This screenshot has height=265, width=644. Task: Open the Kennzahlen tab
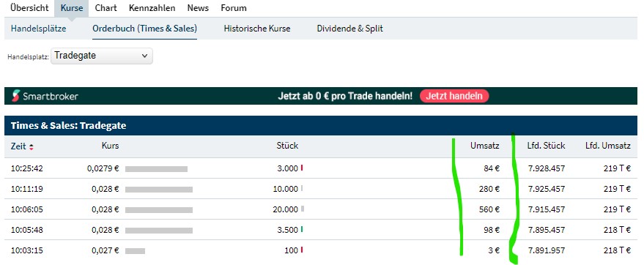point(152,8)
